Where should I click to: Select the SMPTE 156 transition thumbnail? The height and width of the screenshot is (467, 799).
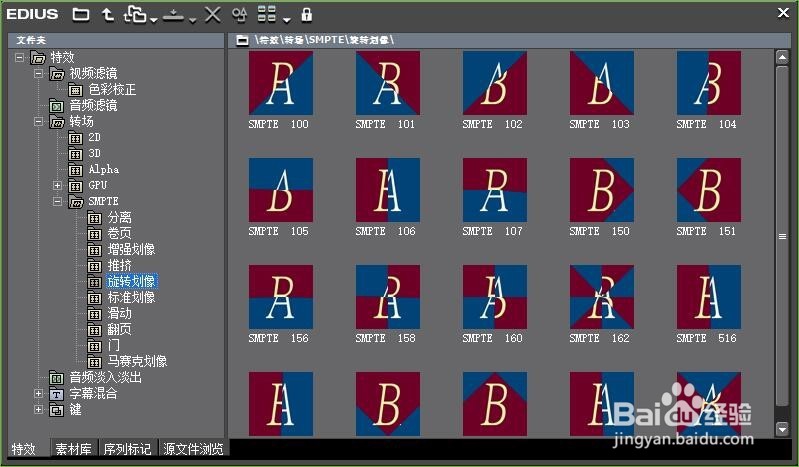coord(280,297)
